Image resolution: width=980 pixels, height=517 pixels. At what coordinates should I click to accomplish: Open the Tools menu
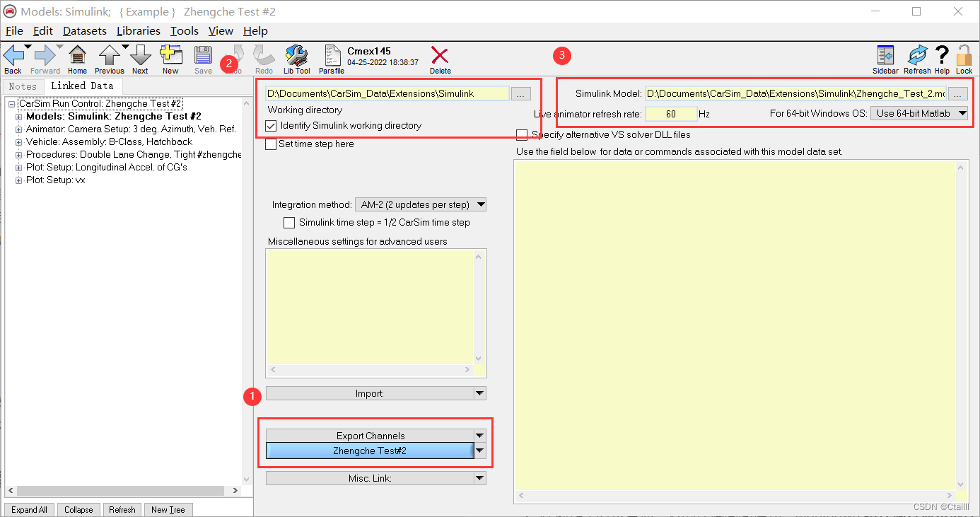185,31
